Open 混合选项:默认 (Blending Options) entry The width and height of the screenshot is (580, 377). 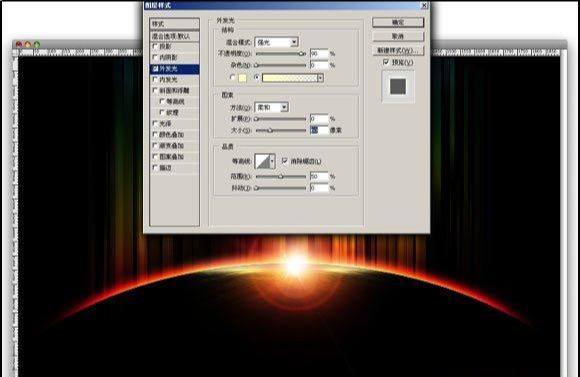[x=175, y=36]
